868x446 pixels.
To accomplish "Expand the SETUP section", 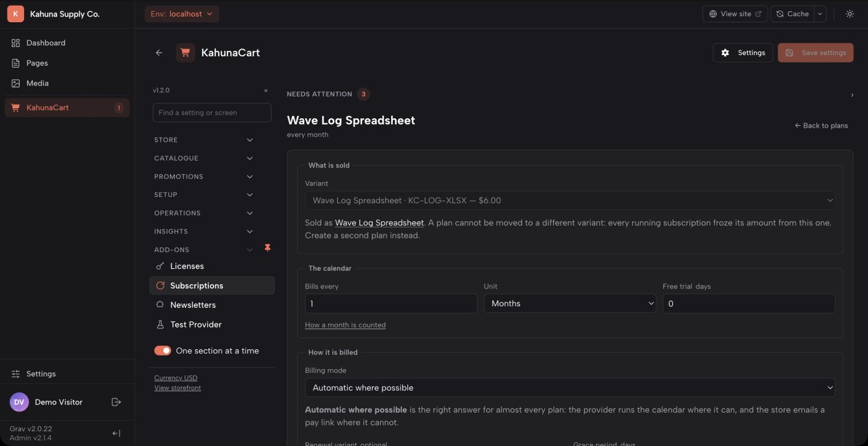I will click(x=204, y=195).
